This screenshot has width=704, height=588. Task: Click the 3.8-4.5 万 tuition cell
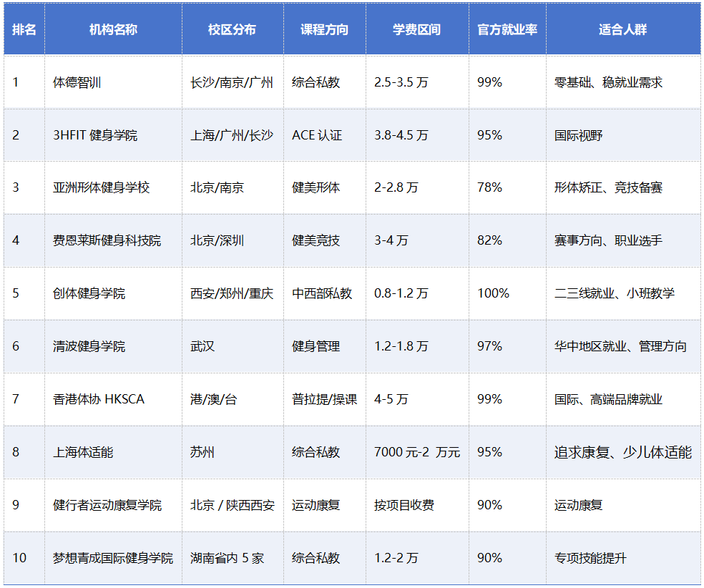417,135
